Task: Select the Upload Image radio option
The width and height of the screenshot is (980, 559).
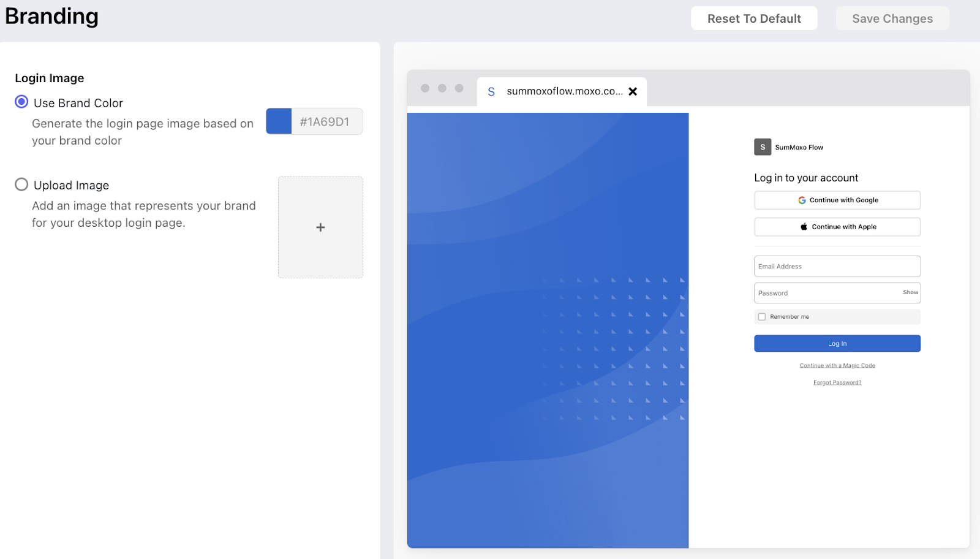Action: (x=21, y=184)
